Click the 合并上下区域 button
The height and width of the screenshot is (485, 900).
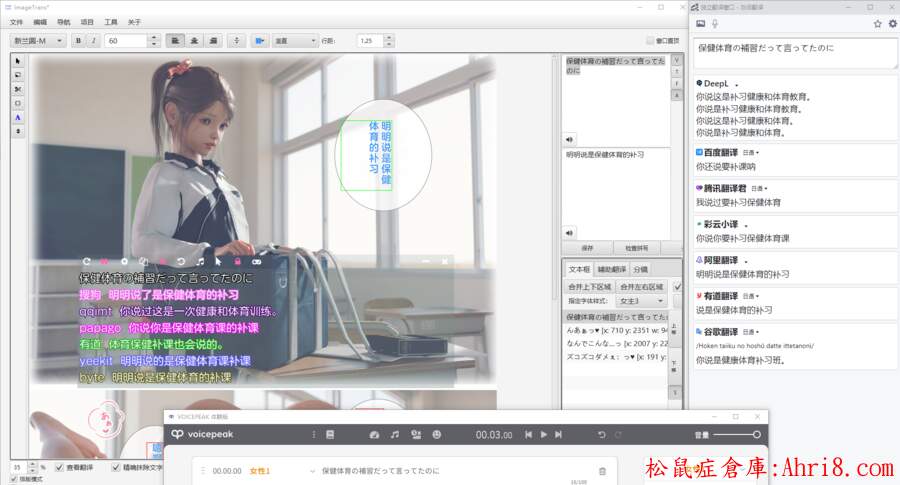pyautogui.click(x=588, y=286)
